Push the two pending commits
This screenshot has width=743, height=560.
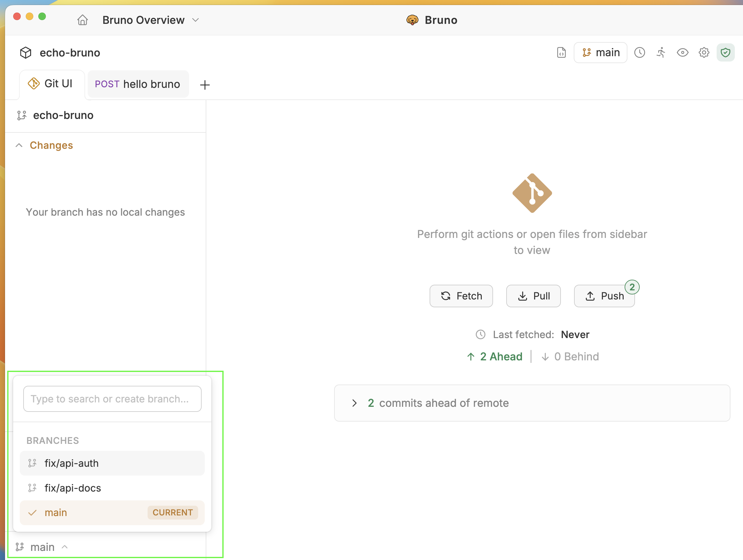pos(604,296)
